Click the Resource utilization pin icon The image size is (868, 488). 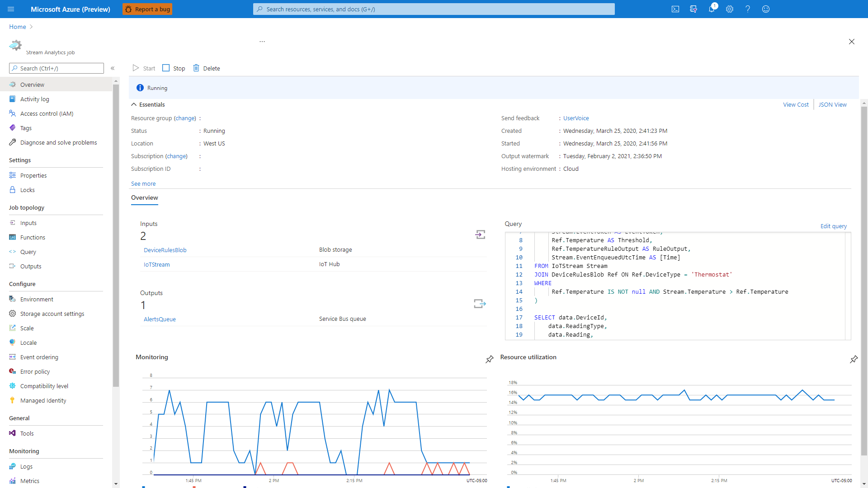[x=854, y=359]
